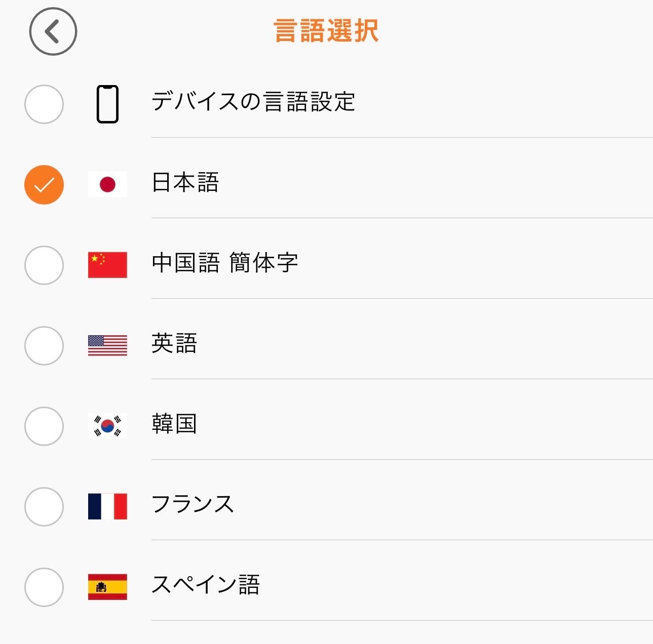Click the 言語選択 page title
Image resolution: width=653 pixels, height=644 pixels.
(x=326, y=31)
